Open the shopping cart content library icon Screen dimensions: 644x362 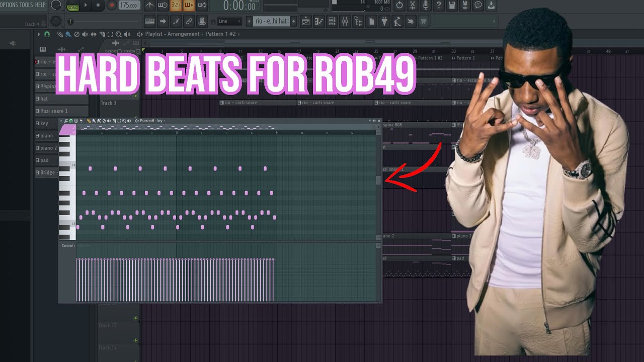(x=424, y=21)
